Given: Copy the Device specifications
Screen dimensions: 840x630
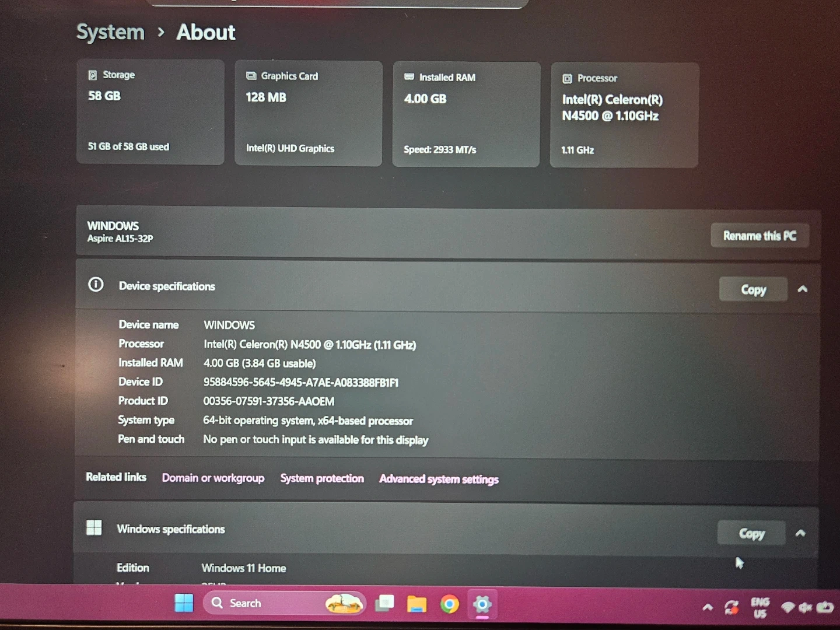Looking at the screenshot, I should click(753, 289).
